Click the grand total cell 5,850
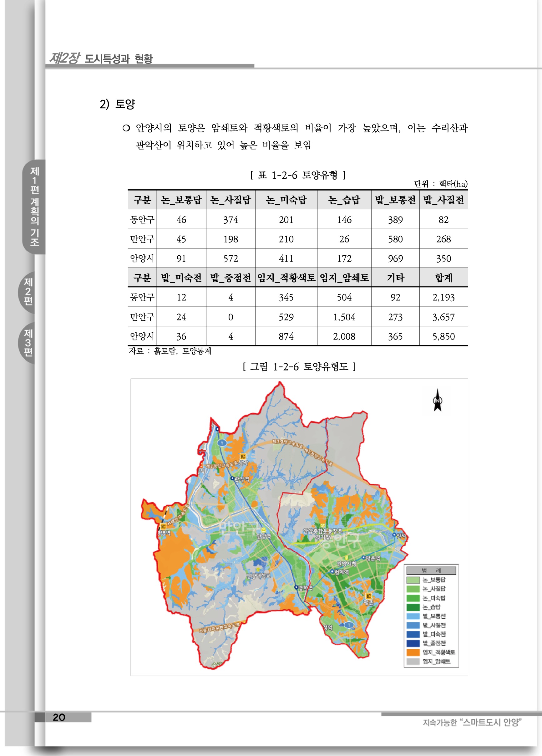542x756 pixels. [x=444, y=336]
